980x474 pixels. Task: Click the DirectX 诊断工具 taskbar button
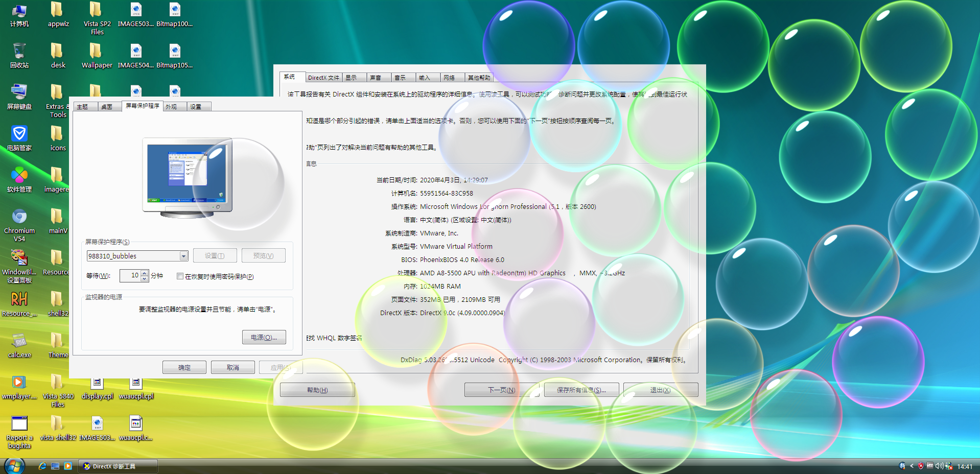[x=118, y=466]
